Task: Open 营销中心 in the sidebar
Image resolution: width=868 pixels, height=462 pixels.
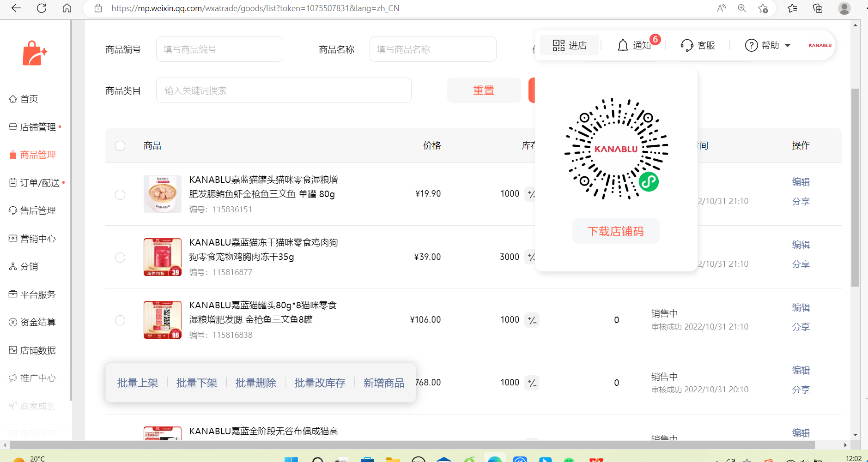Action: pos(32,239)
